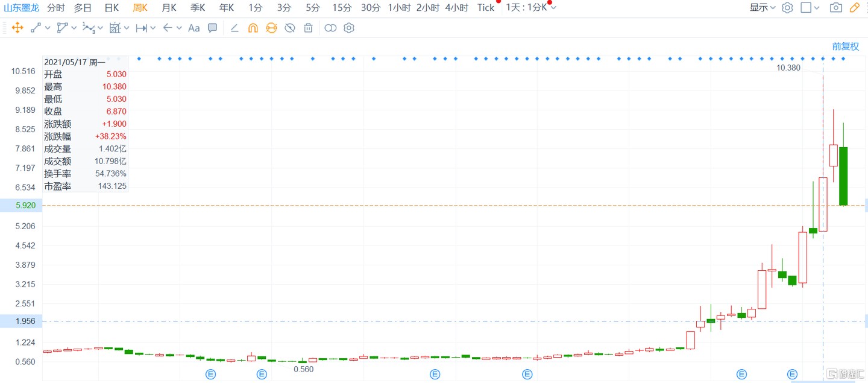
Task: Expand the arrow tool options chevron
Action: 179,28
